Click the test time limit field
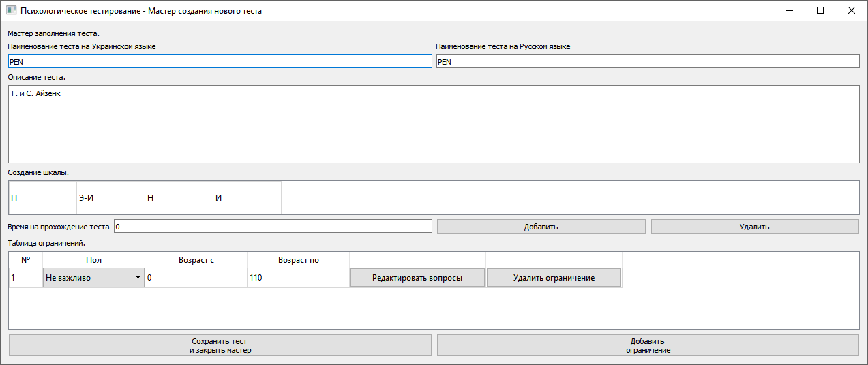 [x=273, y=227]
